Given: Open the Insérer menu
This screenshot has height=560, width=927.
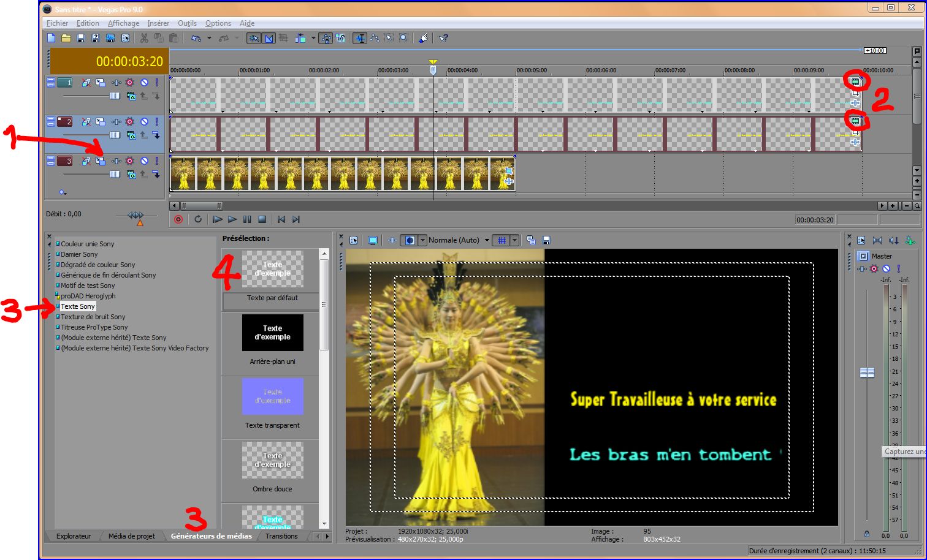Looking at the screenshot, I should (x=158, y=23).
